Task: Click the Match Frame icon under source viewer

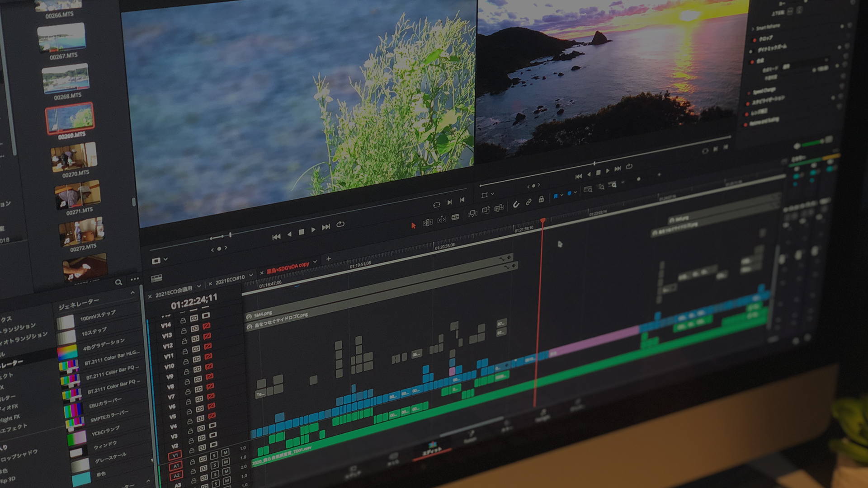Action: tap(436, 205)
